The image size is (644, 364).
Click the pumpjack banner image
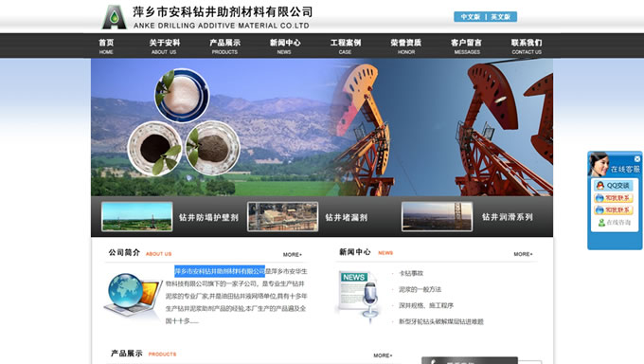(322, 127)
